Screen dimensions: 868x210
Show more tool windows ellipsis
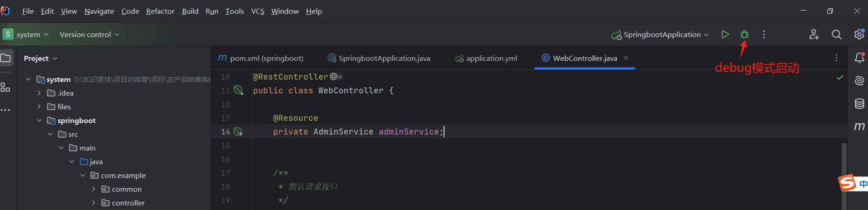pyautogui.click(x=5, y=110)
